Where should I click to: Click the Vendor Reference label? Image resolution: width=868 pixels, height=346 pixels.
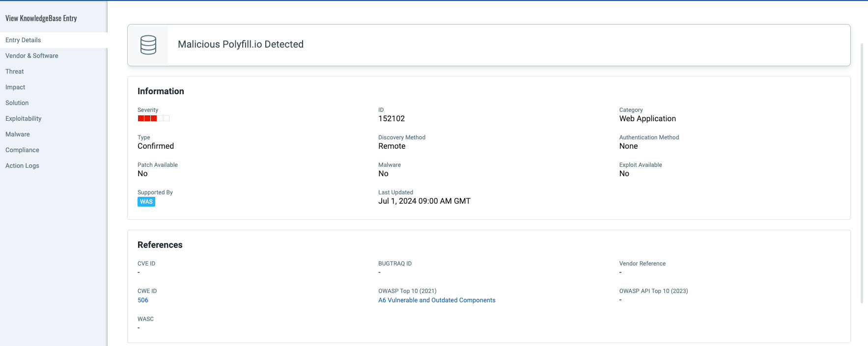click(643, 264)
